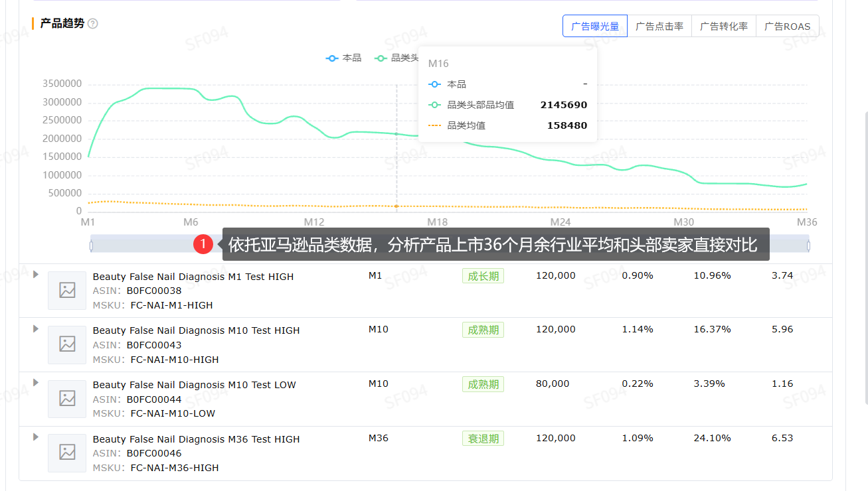The height and width of the screenshot is (491, 868).
Task: Click the 成长期 stage tag
Action: (483, 276)
